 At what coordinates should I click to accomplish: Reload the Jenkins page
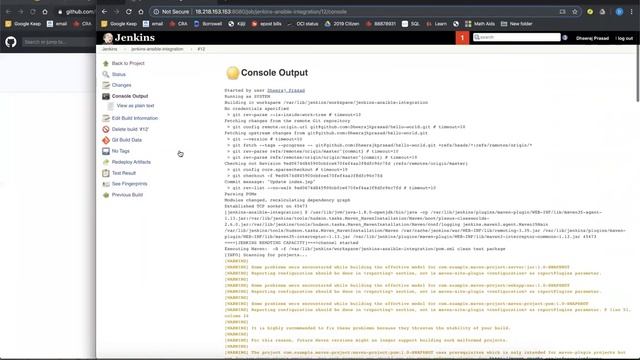click(x=129, y=12)
